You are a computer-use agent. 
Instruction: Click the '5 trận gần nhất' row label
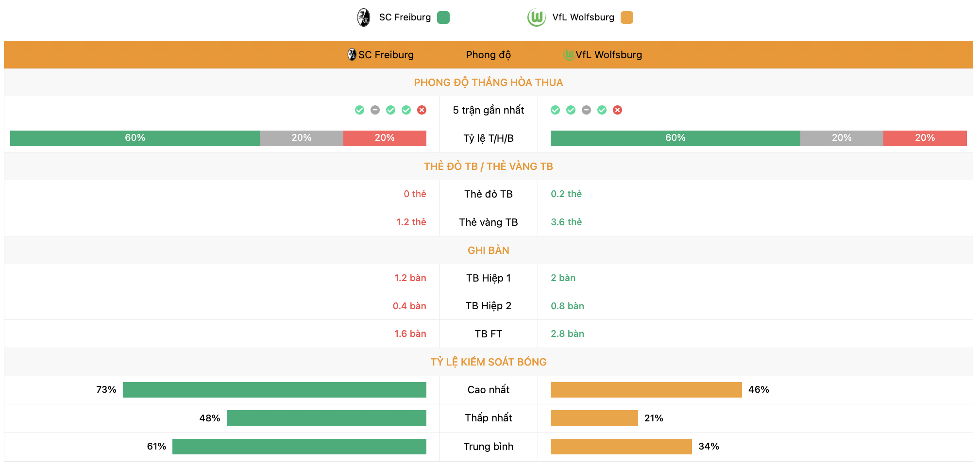click(x=489, y=110)
